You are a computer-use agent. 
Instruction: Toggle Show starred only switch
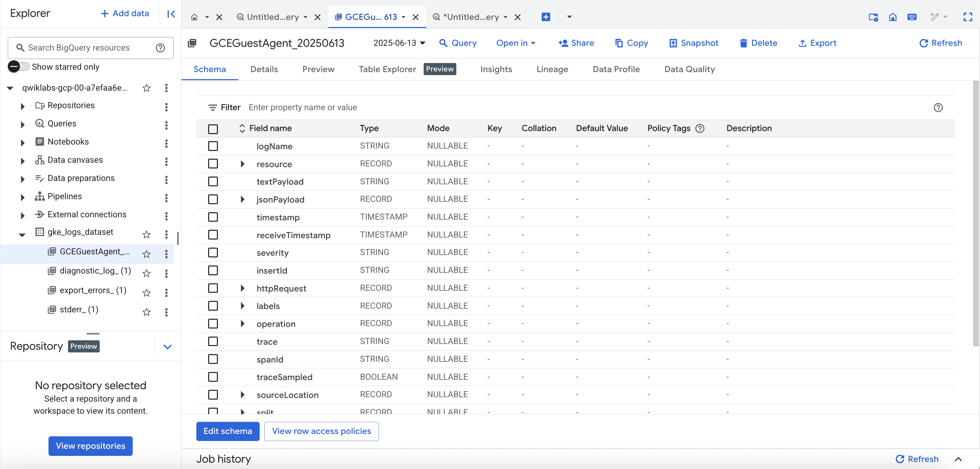(x=19, y=67)
